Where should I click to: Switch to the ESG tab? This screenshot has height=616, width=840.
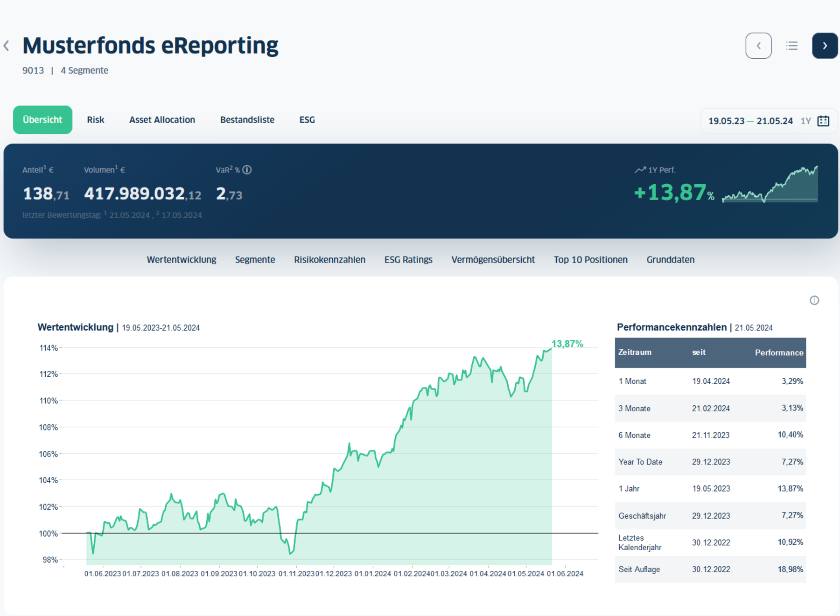[x=307, y=120]
